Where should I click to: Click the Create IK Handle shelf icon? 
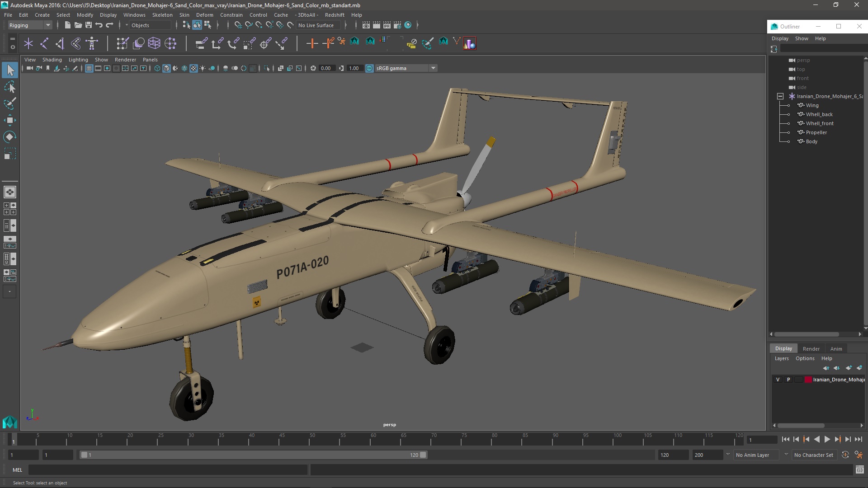tap(60, 43)
